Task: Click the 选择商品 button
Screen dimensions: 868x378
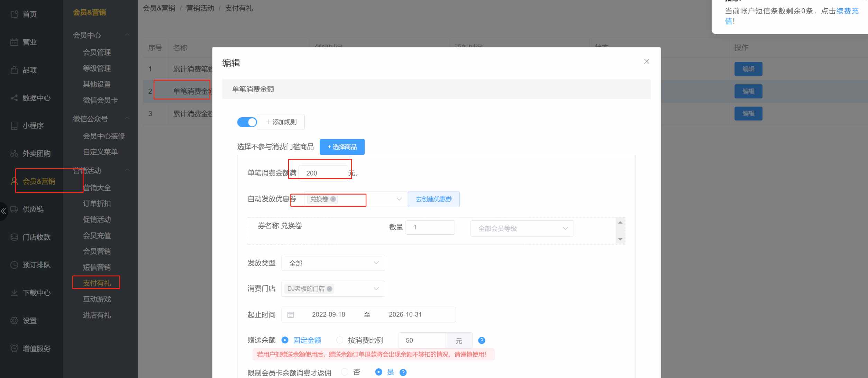Action: 342,147
